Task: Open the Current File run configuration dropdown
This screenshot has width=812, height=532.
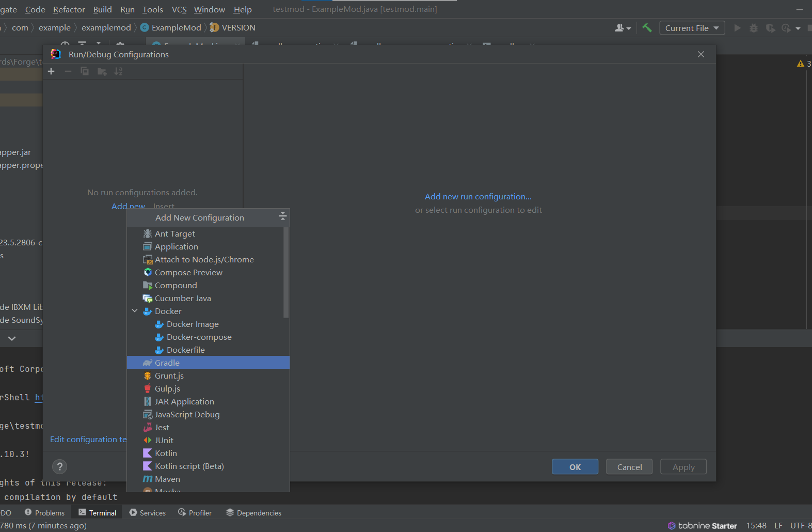Action: [692, 28]
